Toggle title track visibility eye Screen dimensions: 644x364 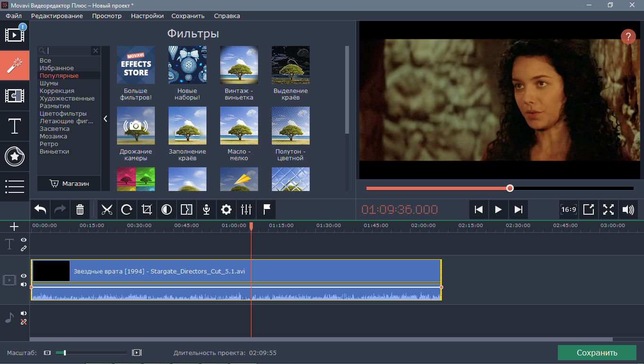pos(24,240)
